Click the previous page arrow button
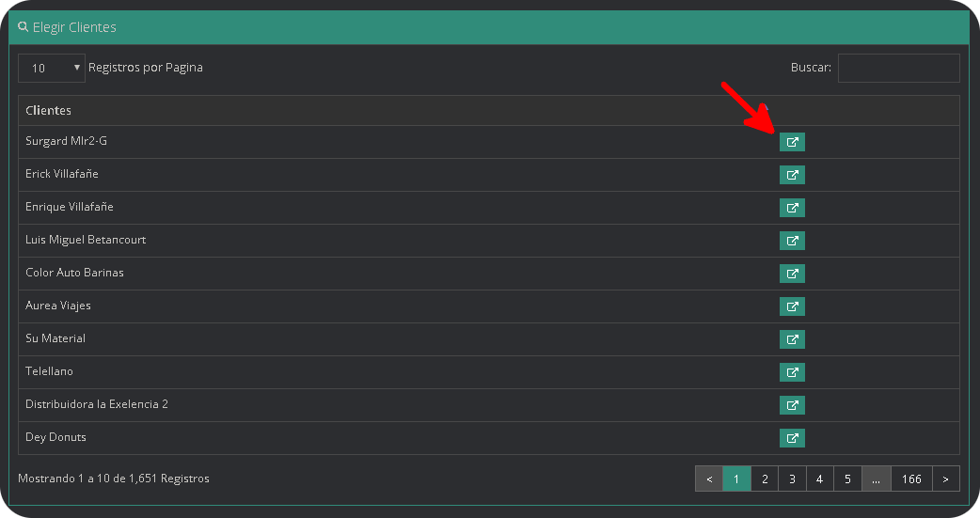980x518 pixels. click(x=709, y=479)
